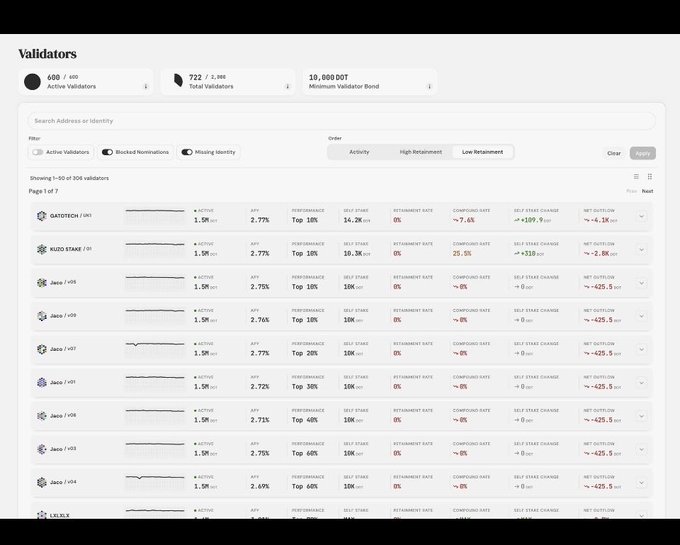This screenshot has height=545, width=680.
Task: Open info for Total Validators card
Action: [x=288, y=86]
